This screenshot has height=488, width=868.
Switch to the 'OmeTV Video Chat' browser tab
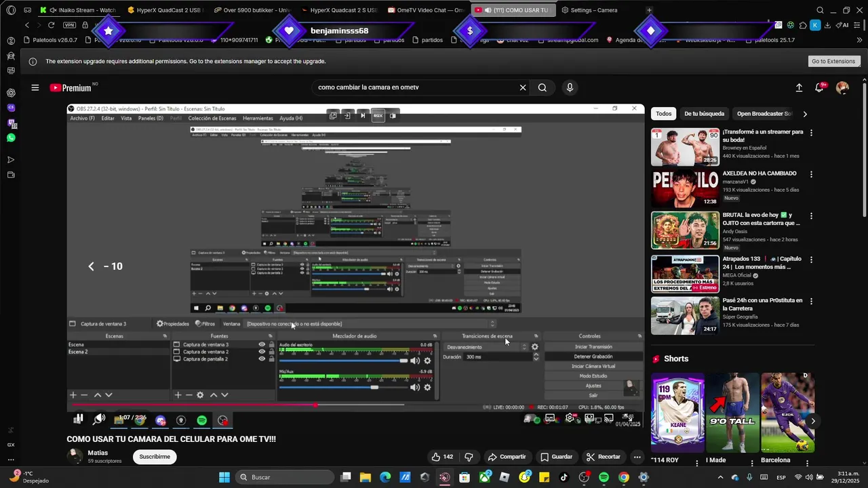coord(426,10)
